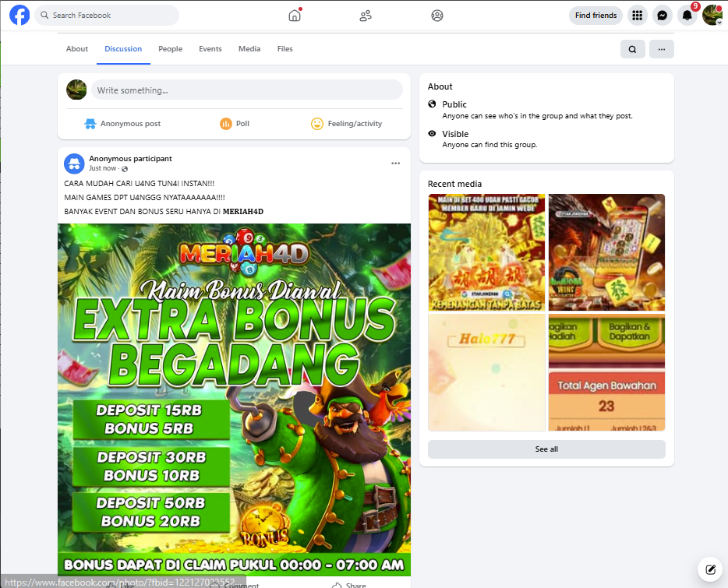Search within this group
The height and width of the screenshot is (588, 728).
tap(632, 49)
